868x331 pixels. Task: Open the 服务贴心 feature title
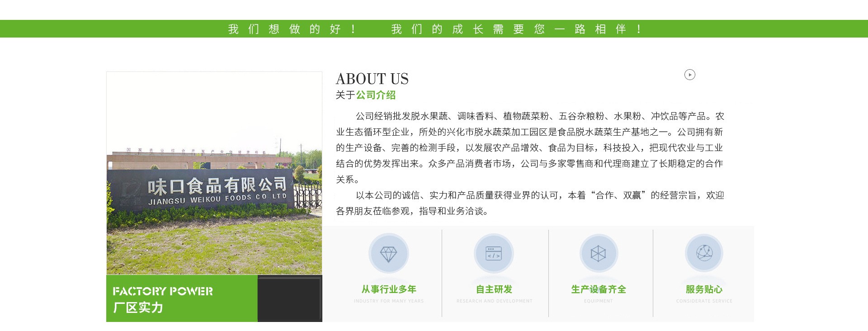click(x=704, y=289)
